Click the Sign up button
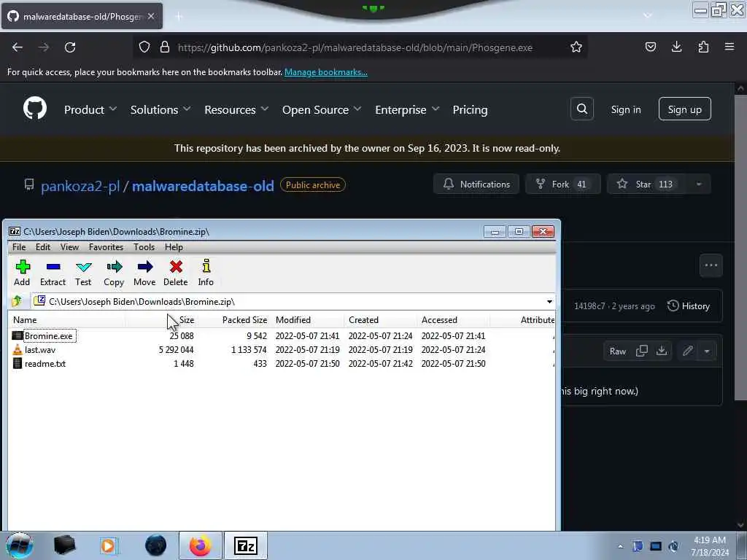747x560 pixels. click(x=684, y=109)
